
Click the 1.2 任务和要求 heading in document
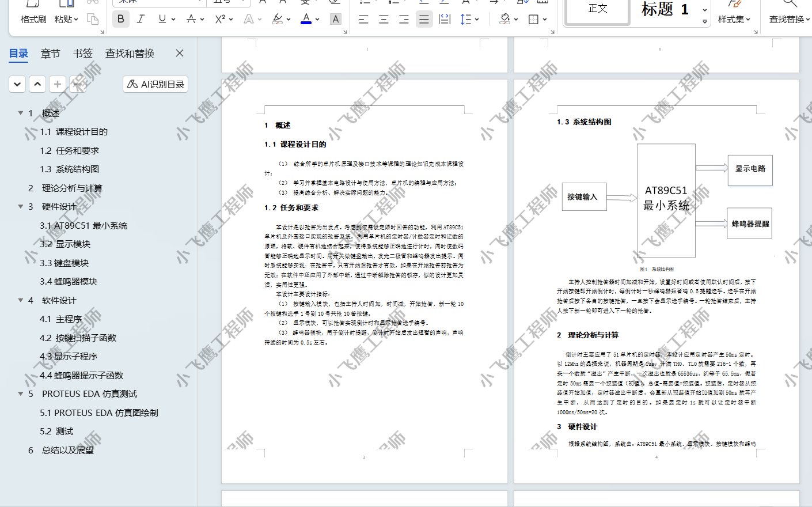291,207
